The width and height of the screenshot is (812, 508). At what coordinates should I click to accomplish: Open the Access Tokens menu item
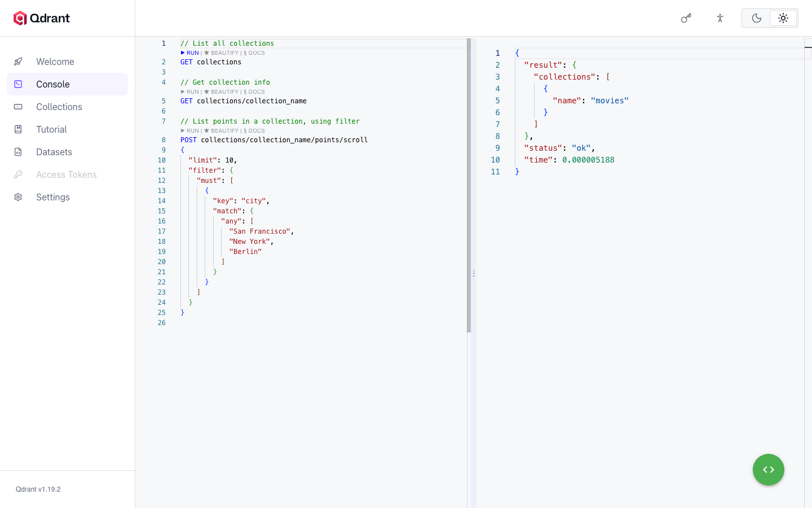68,174
